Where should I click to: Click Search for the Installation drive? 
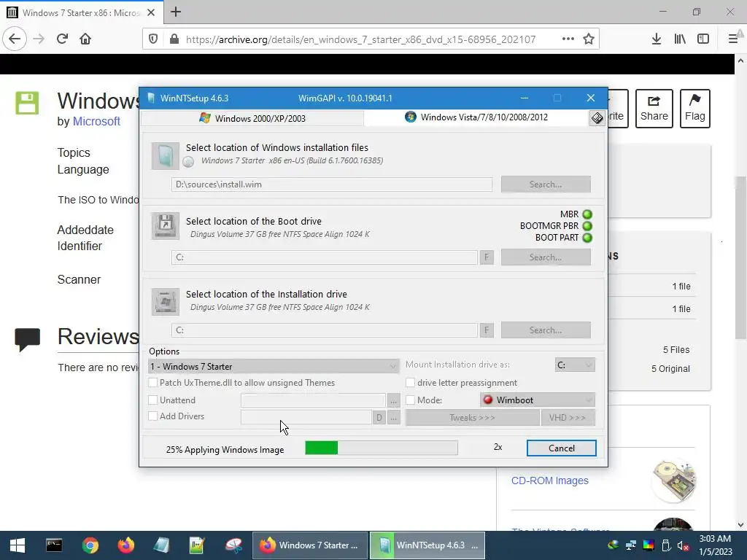pos(546,330)
